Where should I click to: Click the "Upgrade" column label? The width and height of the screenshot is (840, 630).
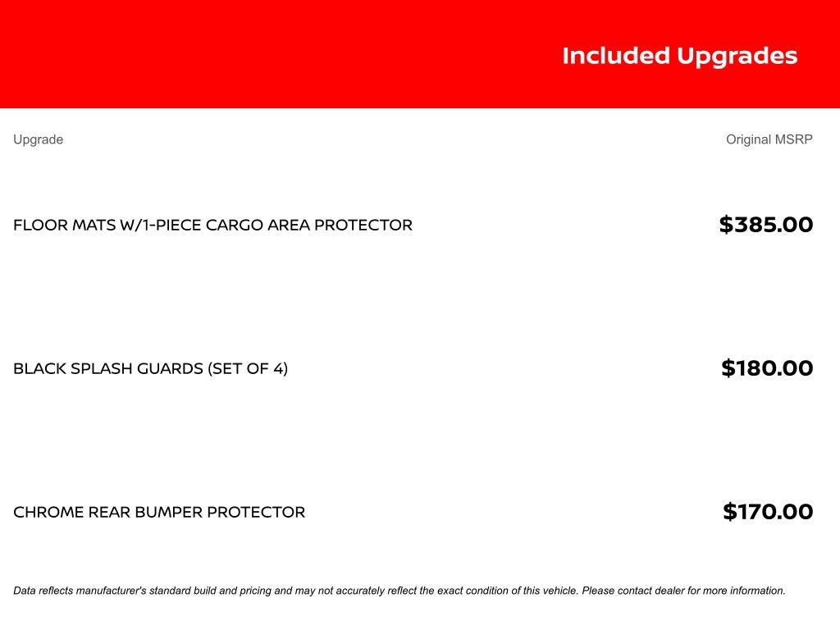pos(38,139)
